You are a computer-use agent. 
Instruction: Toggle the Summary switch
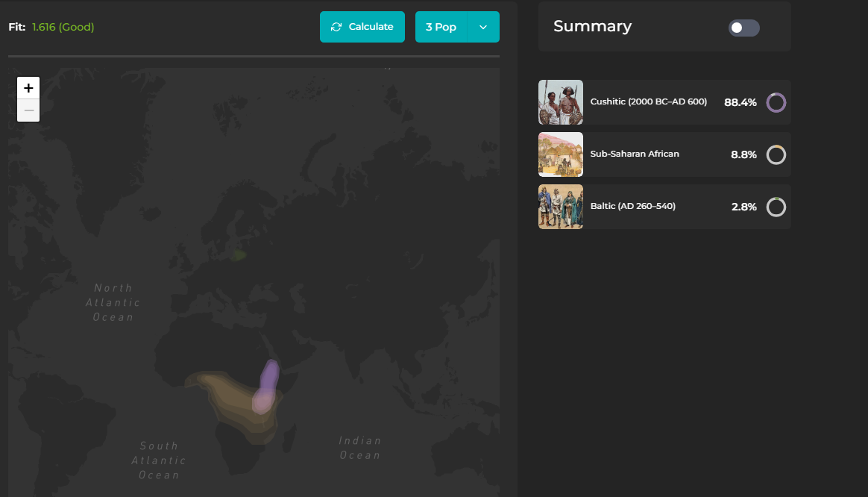tap(743, 28)
